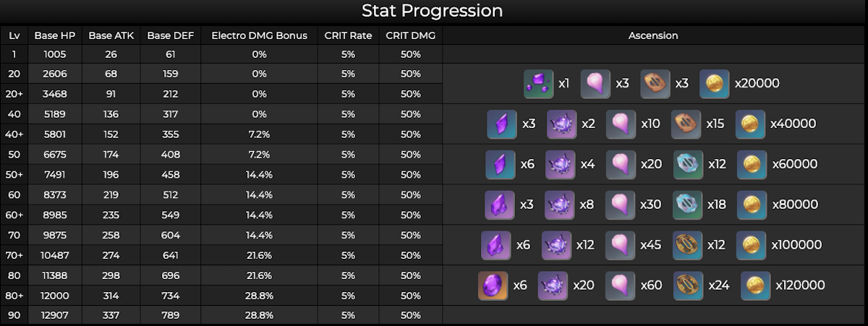This screenshot has height=326, width=868.
Task: Click the Stat Progression title
Action: coord(433,11)
